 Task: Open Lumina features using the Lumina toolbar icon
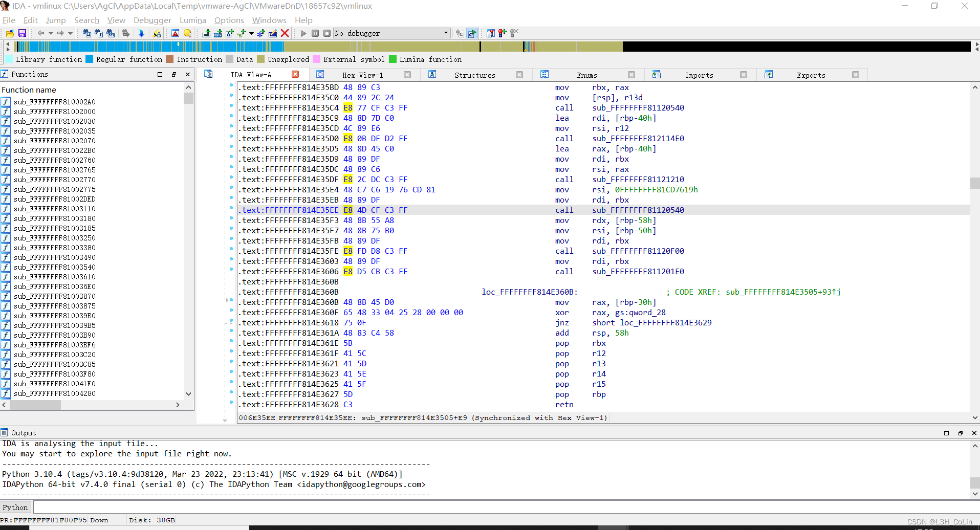pos(157,33)
